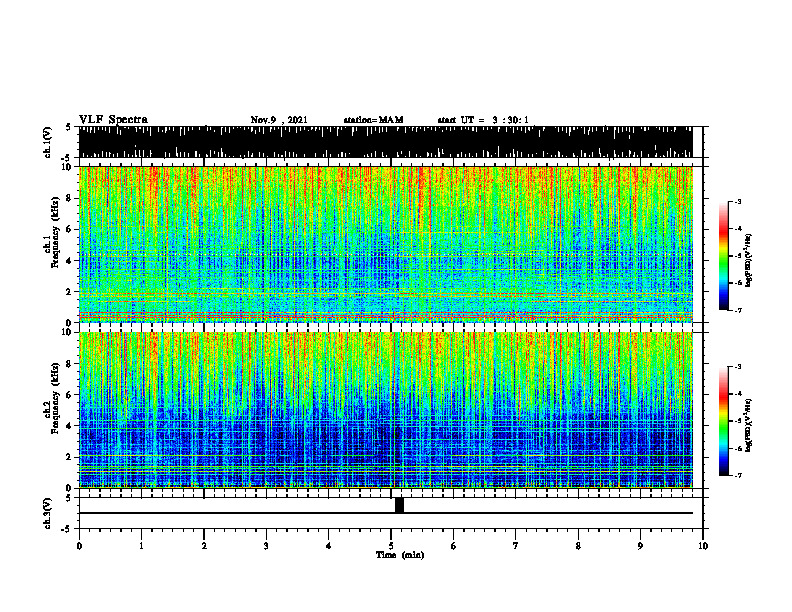792x612 pixels.
Task: Click the "Time (min)" x-axis label
Action: coord(400,555)
